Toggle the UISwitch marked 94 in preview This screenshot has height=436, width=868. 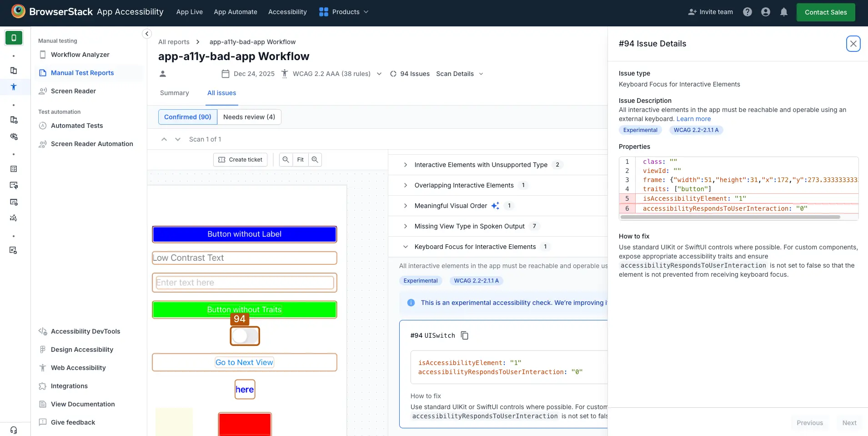pyautogui.click(x=245, y=336)
